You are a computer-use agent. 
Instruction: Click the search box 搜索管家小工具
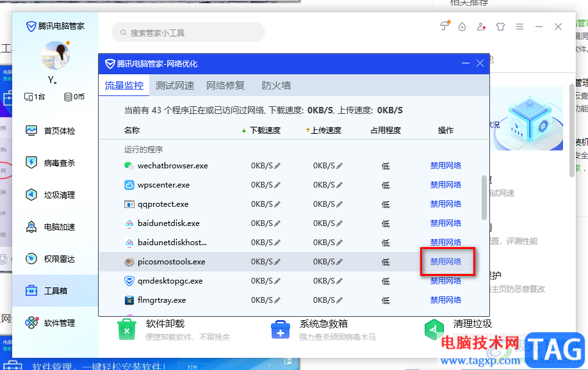pyautogui.click(x=188, y=33)
